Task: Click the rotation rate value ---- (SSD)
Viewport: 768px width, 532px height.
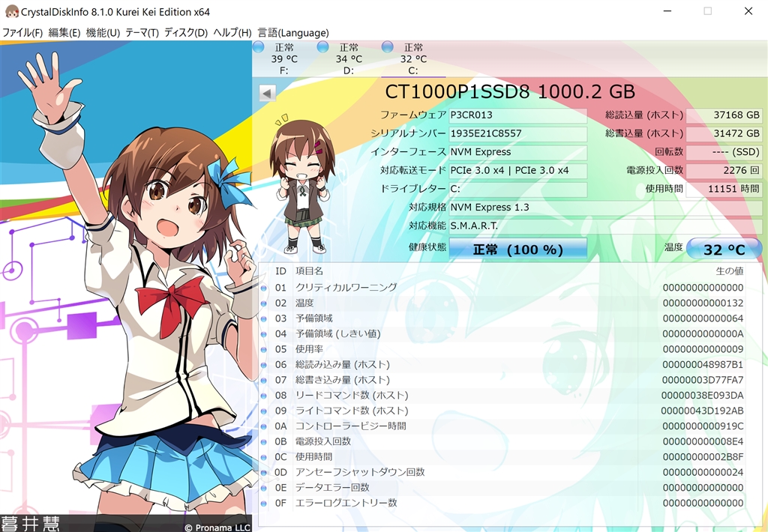Action: [724, 152]
